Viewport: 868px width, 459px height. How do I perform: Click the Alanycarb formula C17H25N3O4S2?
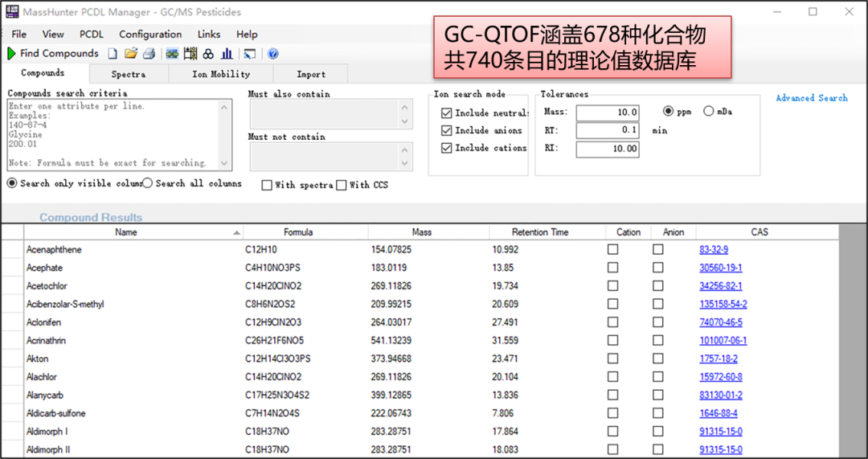click(277, 395)
